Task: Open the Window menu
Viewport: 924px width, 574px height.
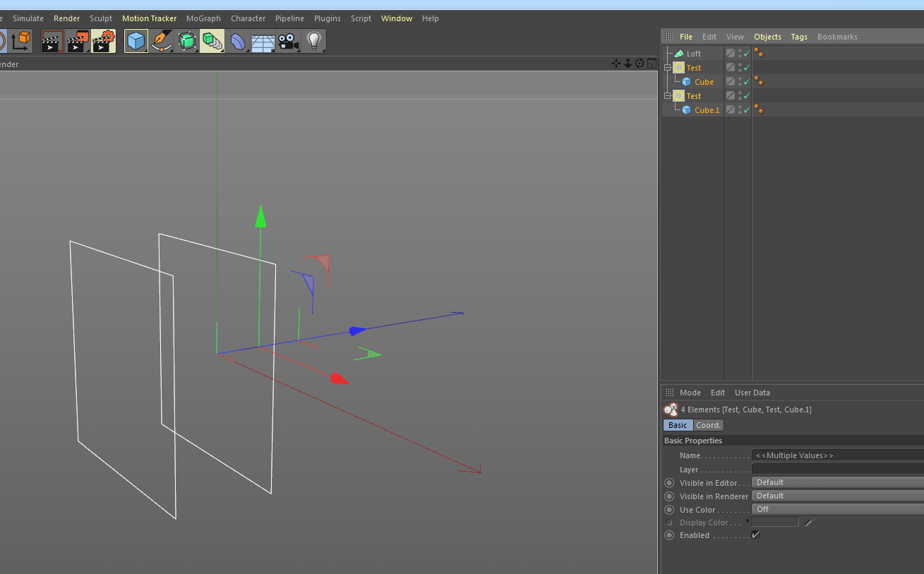Action: [396, 18]
